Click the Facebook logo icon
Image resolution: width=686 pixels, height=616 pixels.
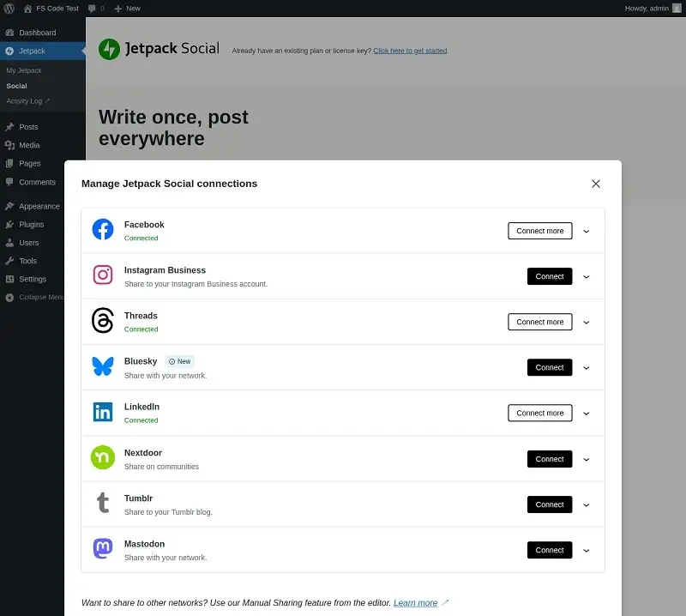[103, 229]
